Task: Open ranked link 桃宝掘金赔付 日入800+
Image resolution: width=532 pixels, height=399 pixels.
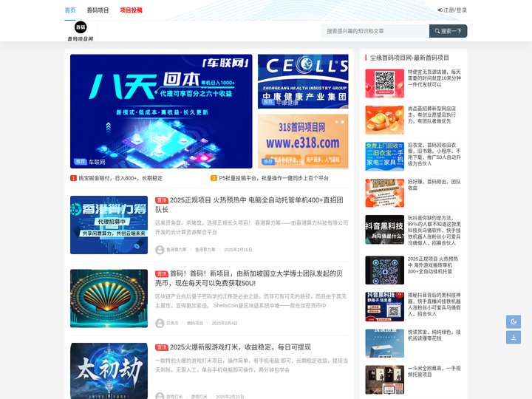Action: [120, 178]
